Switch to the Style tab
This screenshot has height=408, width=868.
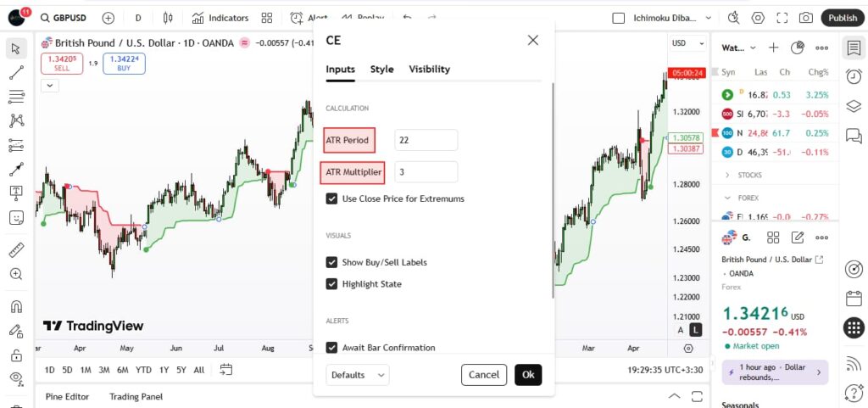click(x=381, y=70)
